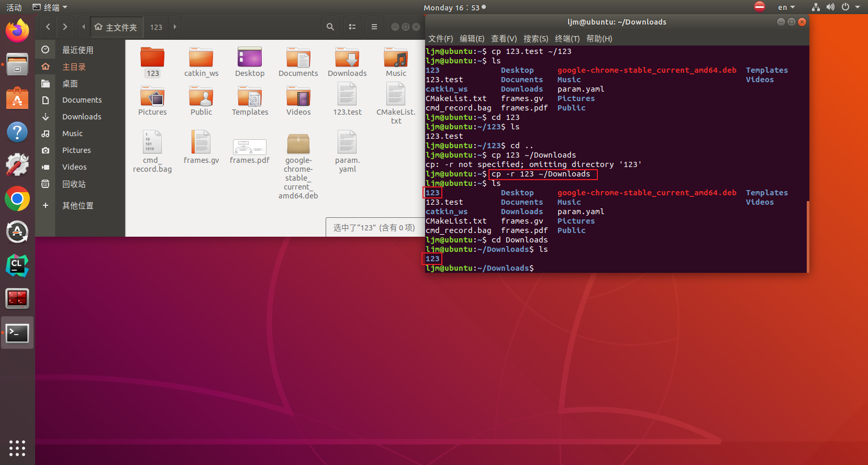Select the Pictures folder in file grid
Screen dimensions: 868x465
coord(152,101)
